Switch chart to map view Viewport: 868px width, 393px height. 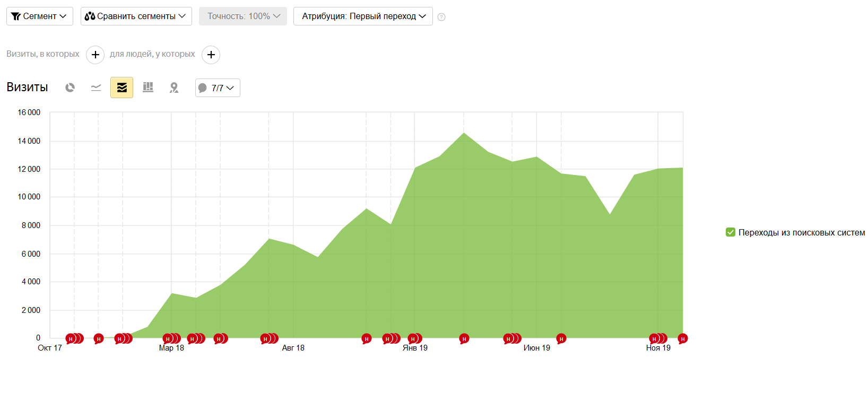[x=174, y=88]
